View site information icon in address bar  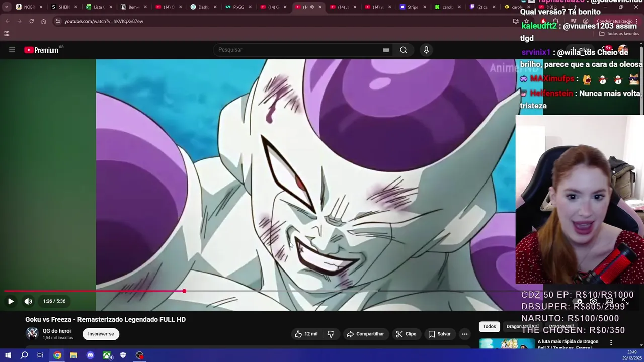(x=58, y=21)
